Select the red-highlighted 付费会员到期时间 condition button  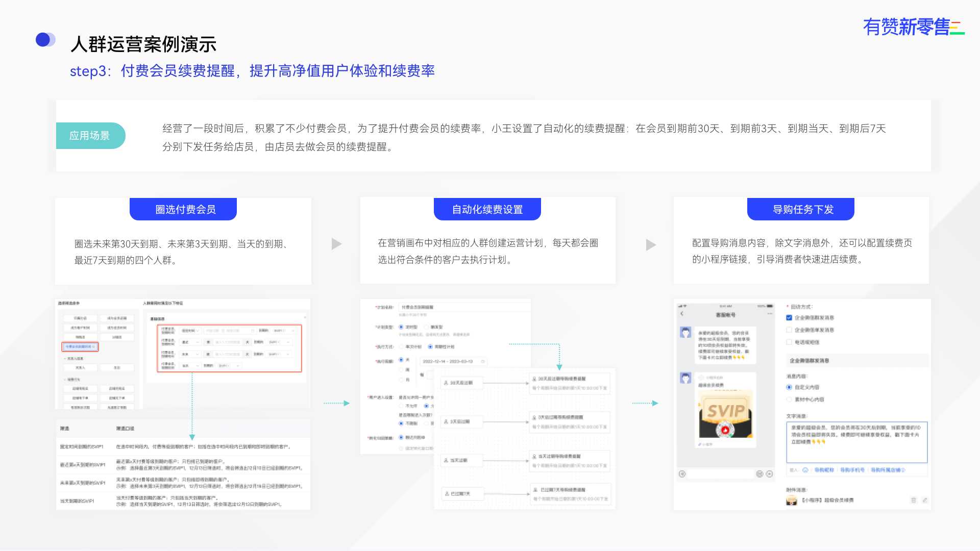point(80,346)
